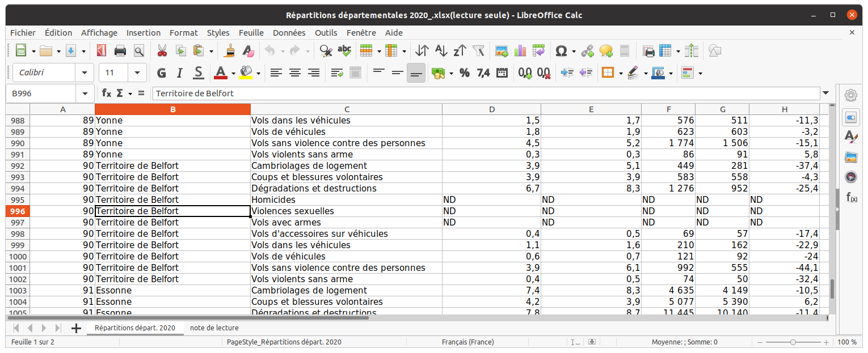Open the font color dropdown arrow

(x=233, y=73)
